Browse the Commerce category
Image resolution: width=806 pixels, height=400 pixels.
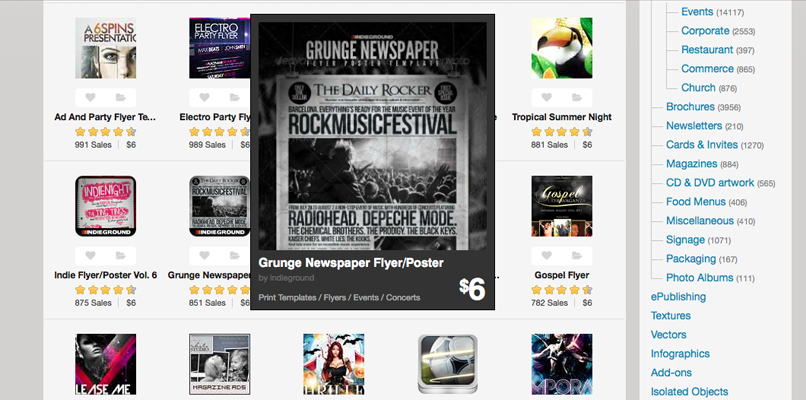pos(707,69)
